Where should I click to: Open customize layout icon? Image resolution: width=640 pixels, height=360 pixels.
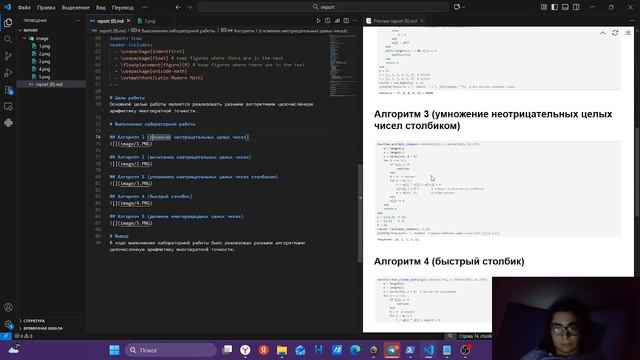544,7
